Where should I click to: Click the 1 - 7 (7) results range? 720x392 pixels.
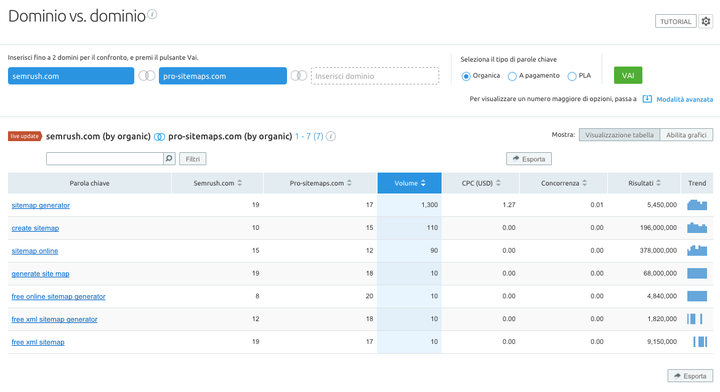tap(309, 136)
